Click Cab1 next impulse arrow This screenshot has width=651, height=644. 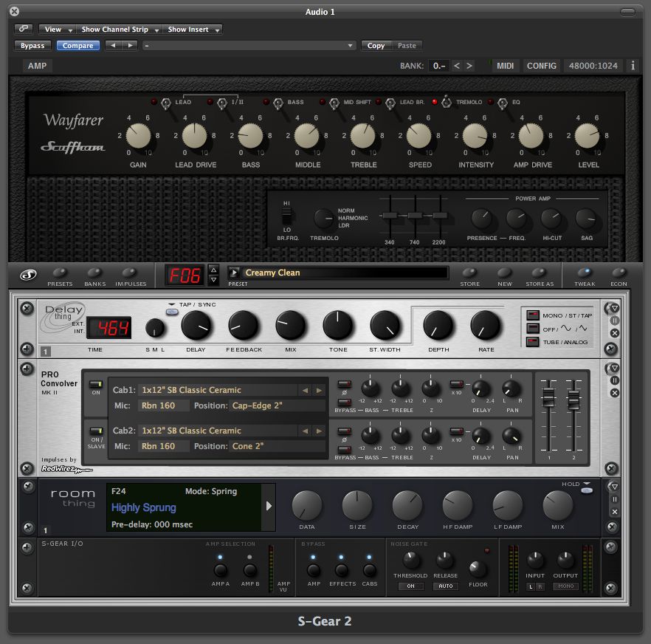[x=319, y=390]
